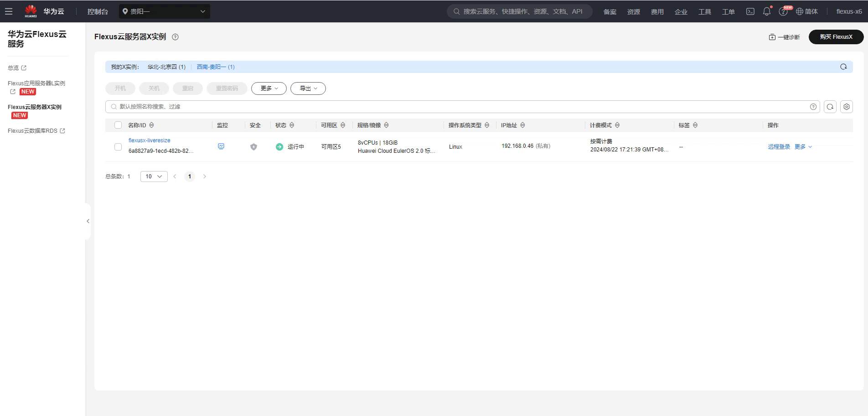The width and height of the screenshot is (868, 416).
Task: Open the flexus-x6 account menu
Action: 849,11
